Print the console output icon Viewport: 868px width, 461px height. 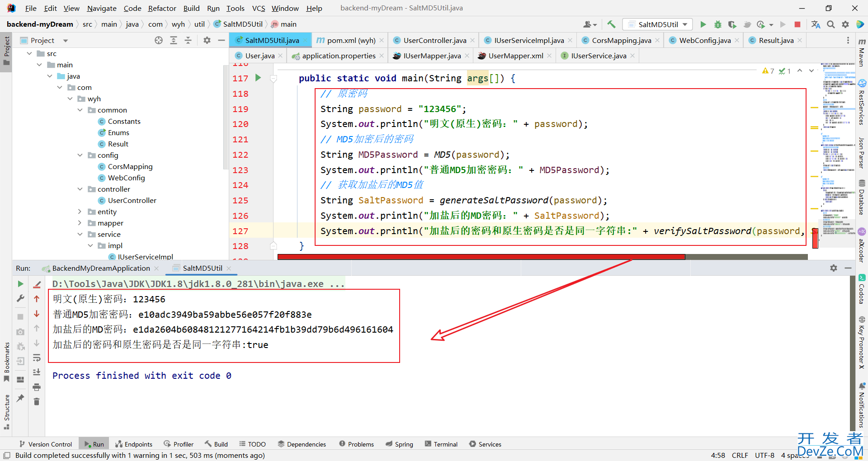click(x=37, y=387)
